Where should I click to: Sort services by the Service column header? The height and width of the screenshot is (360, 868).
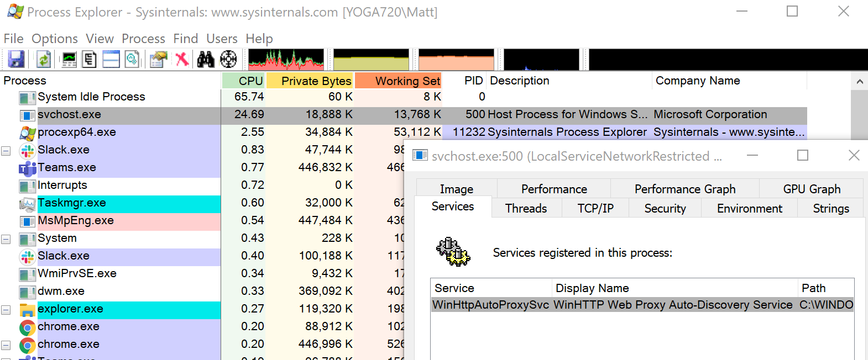pos(491,288)
